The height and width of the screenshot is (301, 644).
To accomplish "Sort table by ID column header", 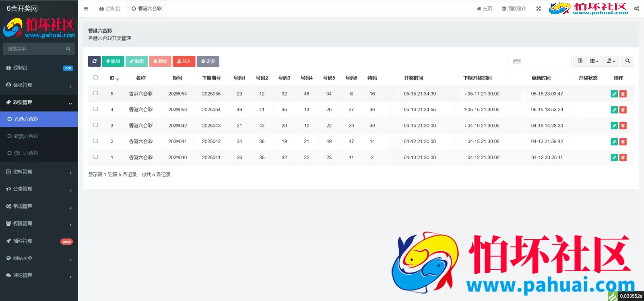I will 112,78.
